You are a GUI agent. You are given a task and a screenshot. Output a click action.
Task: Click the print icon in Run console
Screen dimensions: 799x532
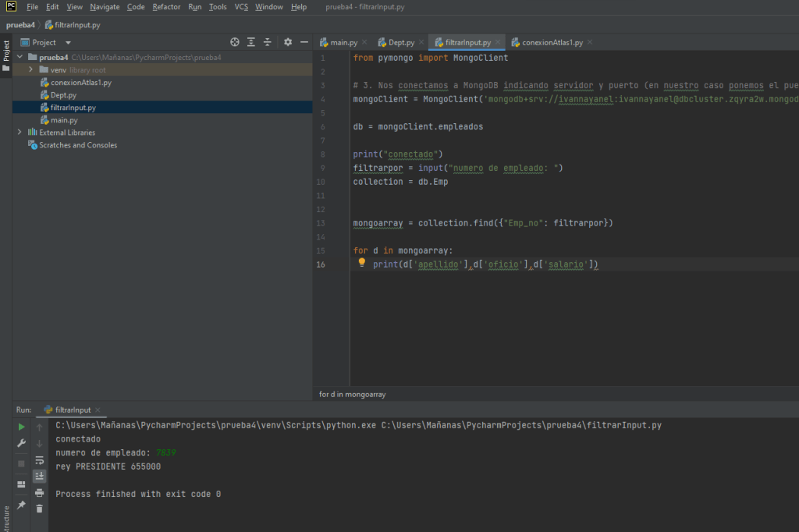[x=39, y=492]
